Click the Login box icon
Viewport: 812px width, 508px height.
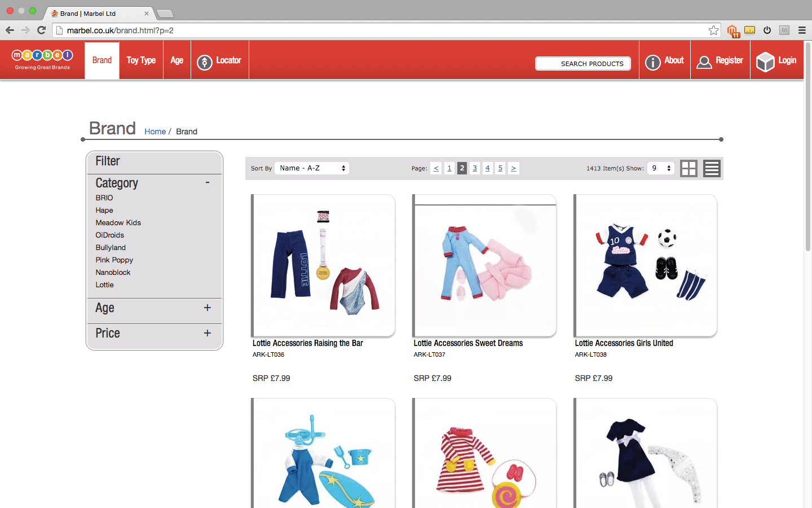pyautogui.click(x=765, y=62)
